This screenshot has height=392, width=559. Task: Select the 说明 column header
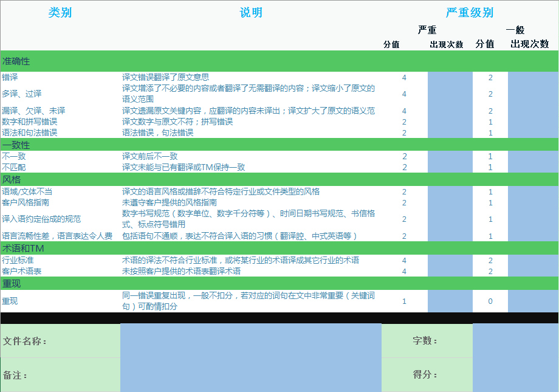(251, 13)
